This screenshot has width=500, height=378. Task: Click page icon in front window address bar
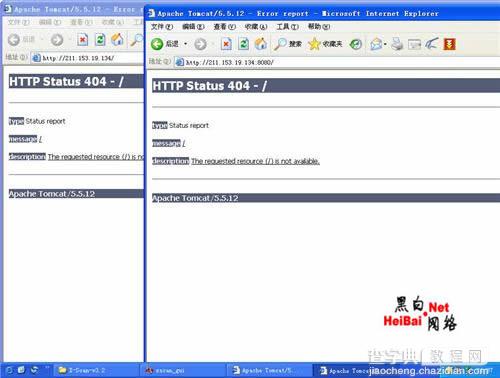tap(179, 62)
